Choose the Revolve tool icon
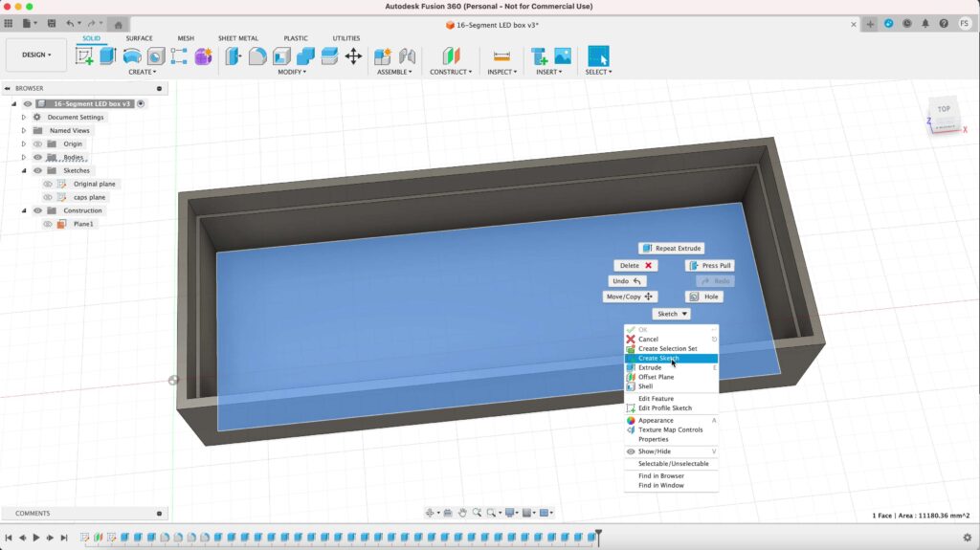 coord(132,56)
